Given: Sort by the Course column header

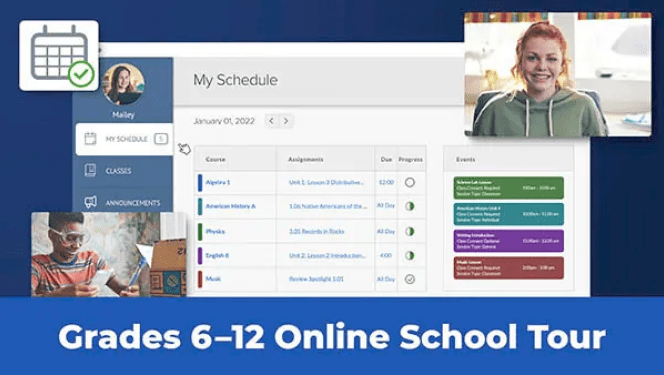Looking at the screenshot, I should (215, 160).
